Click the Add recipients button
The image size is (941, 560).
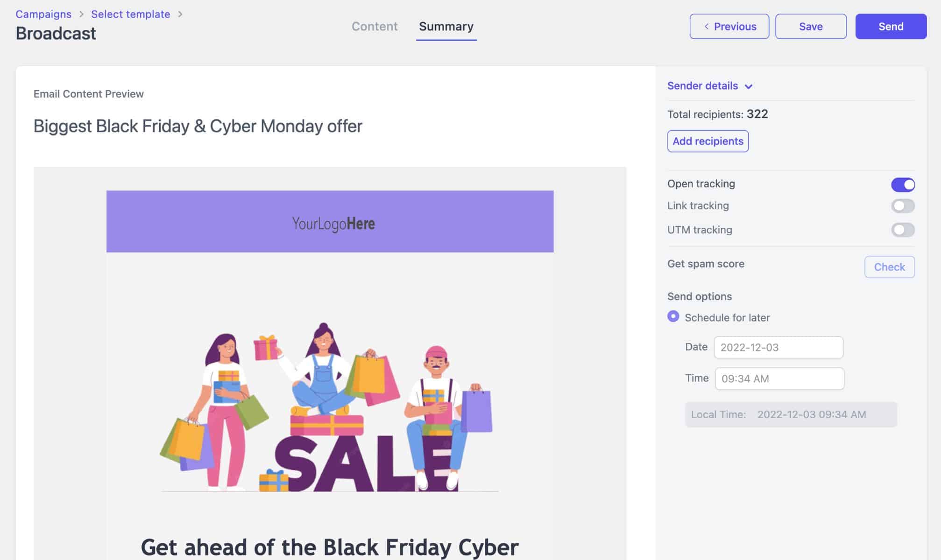pos(708,140)
